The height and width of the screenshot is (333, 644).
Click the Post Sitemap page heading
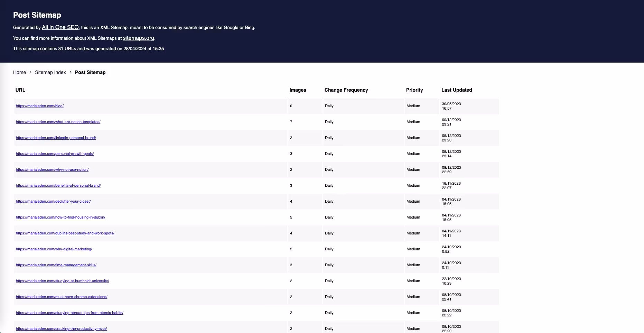click(x=37, y=15)
